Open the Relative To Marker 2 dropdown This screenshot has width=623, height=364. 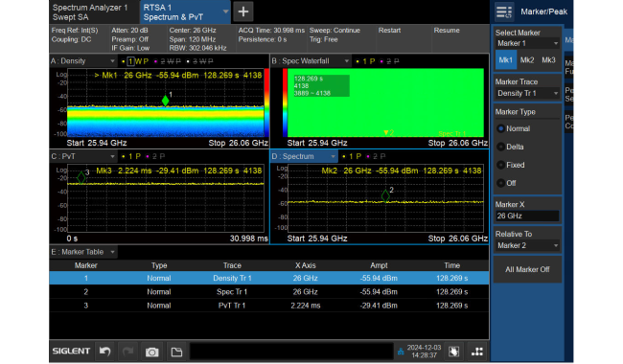pos(527,246)
